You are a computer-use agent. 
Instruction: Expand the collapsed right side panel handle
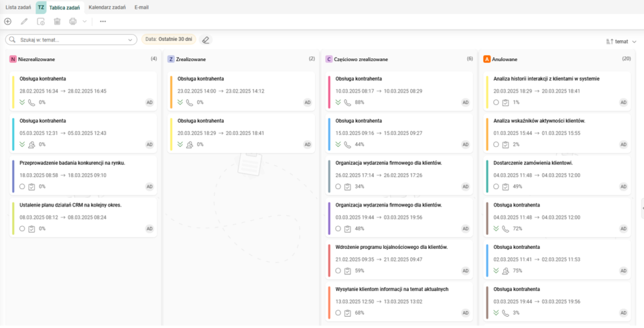click(x=642, y=209)
